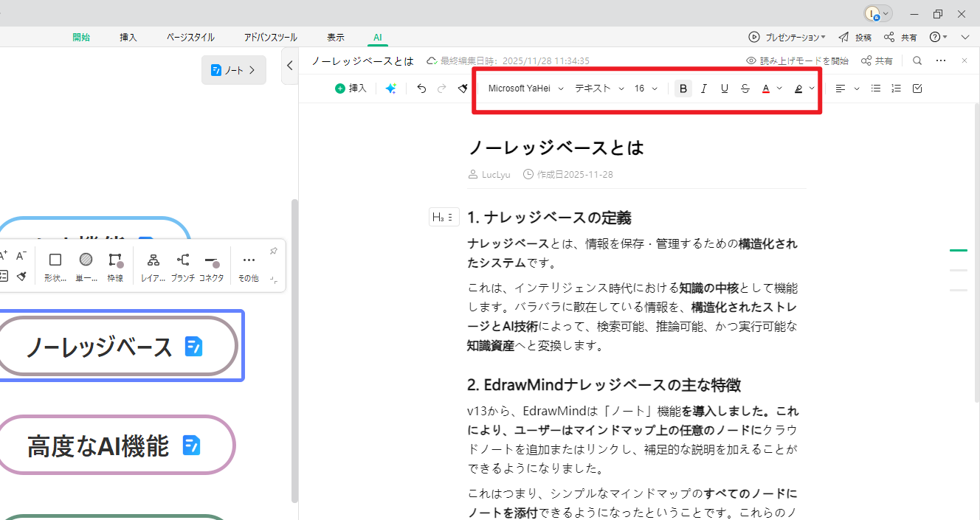Toggle bold formatting on selected text
Image resolution: width=980 pixels, height=520 pixels.
(x=683, y=88)
